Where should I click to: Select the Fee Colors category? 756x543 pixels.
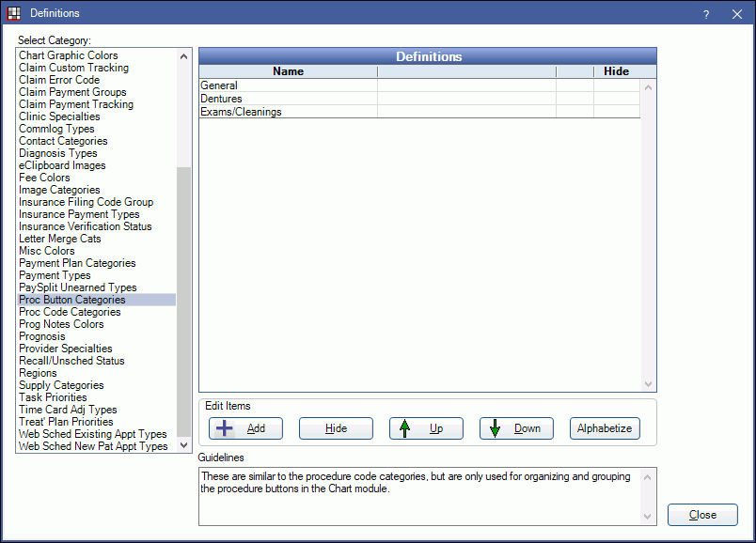[x=43, y=177]
